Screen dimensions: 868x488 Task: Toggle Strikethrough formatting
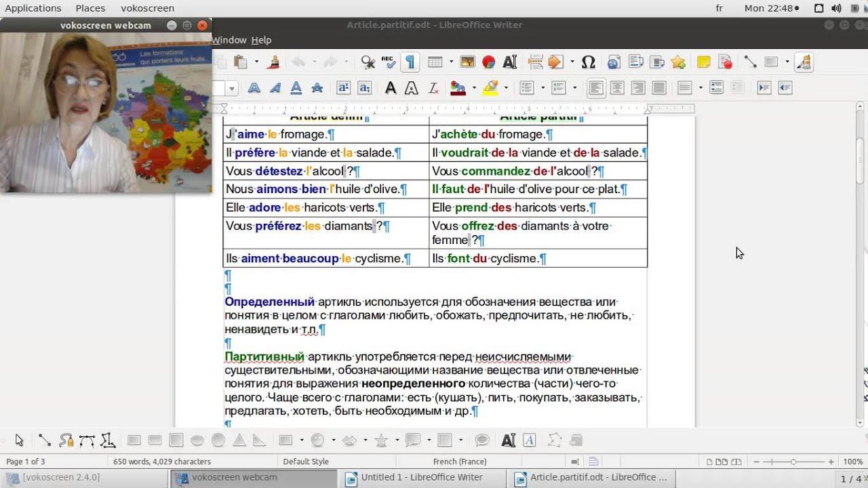(317, 87)
